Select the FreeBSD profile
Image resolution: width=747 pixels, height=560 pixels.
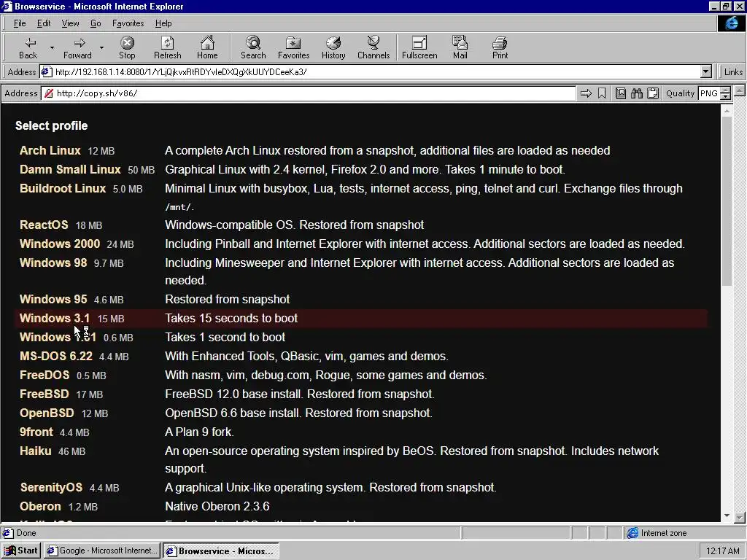[44, 394]
